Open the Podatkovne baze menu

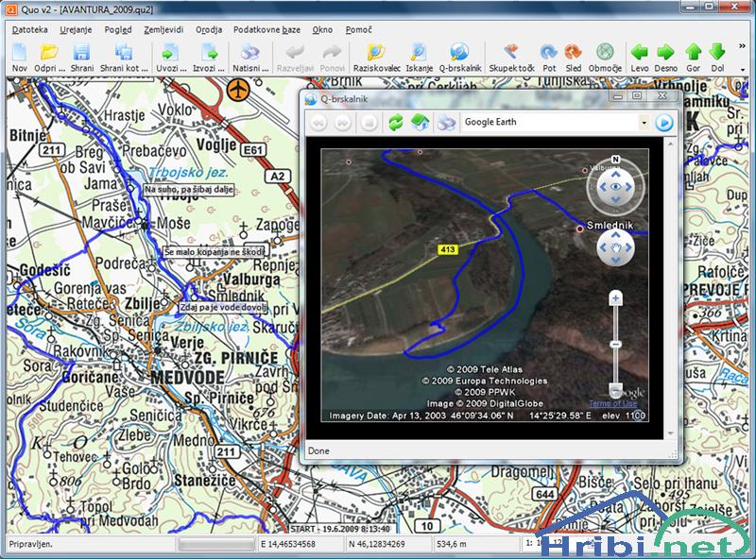(266, 29)
